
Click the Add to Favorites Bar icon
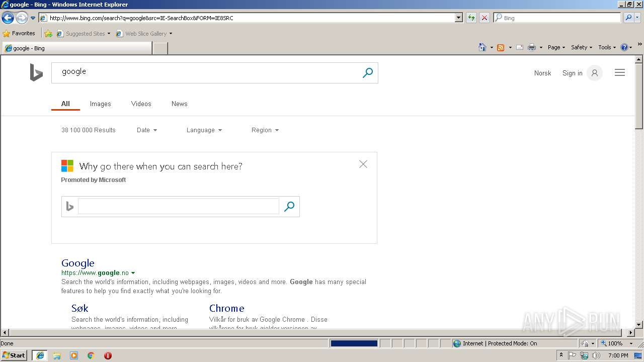[48, 34]
